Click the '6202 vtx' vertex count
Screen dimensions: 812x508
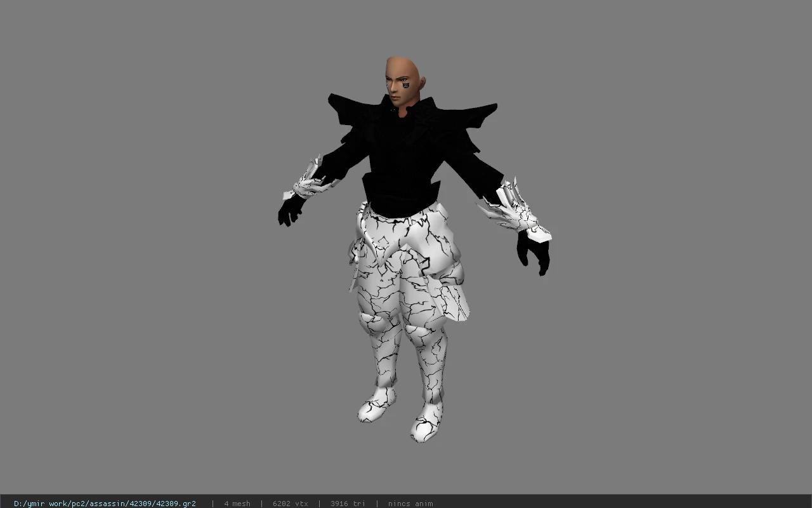(x=291, y=504)
